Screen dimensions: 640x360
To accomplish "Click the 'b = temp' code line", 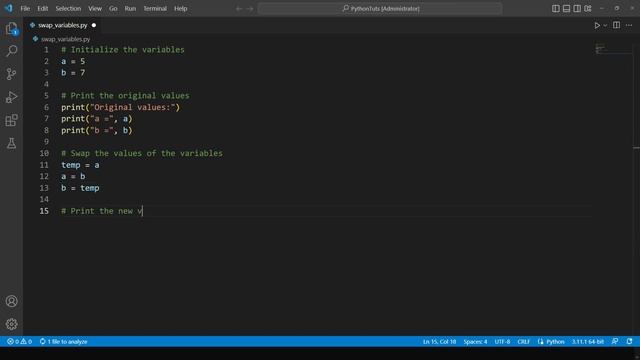I will (x=80, y=188).
